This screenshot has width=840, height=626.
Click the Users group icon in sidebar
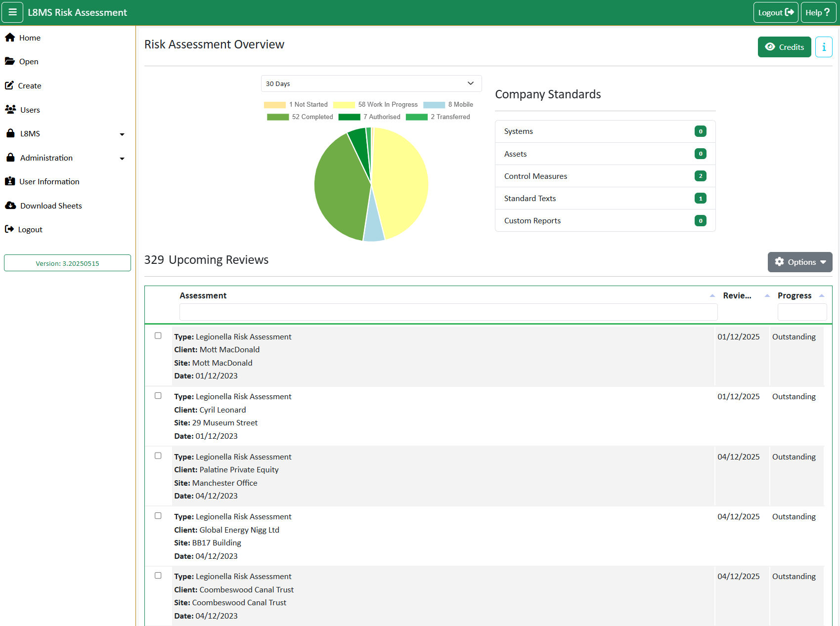(10, 110)
